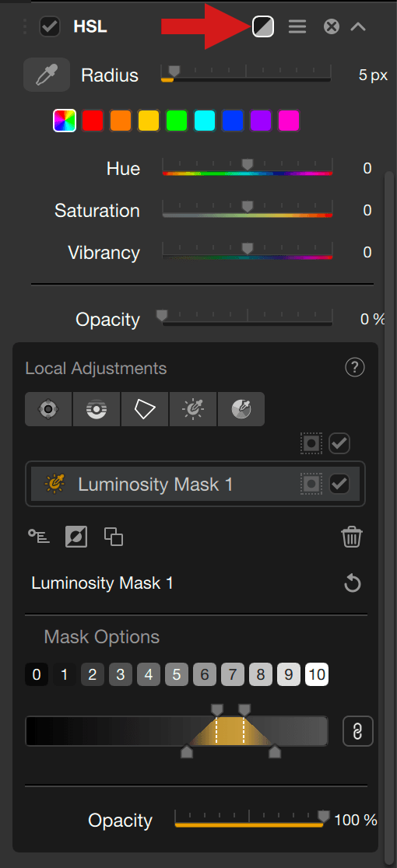Disable the Luminosity Mask 1 checkbox
Image resolution: width=397 pixels, height=868 pixels.
pyautogui.click(x=339, y=484)
